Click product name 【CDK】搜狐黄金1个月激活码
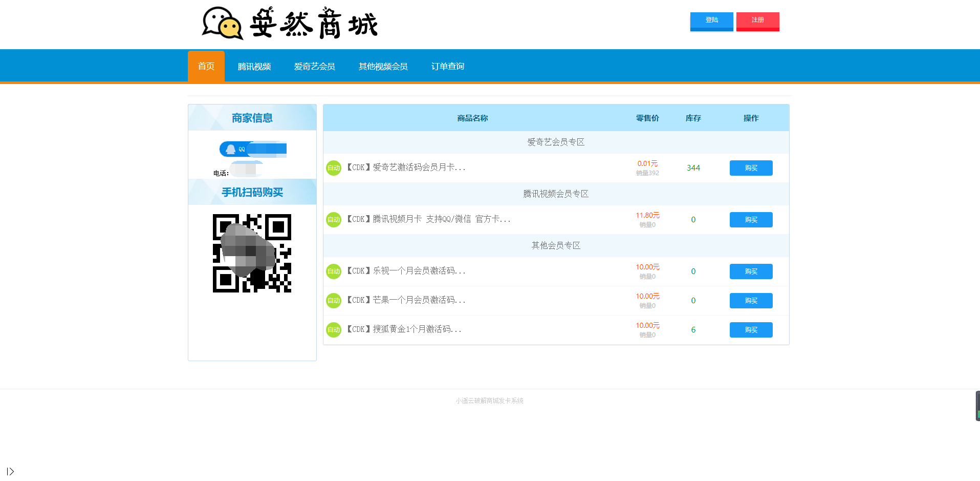980x481 pixels. click(x=404, y=329)
